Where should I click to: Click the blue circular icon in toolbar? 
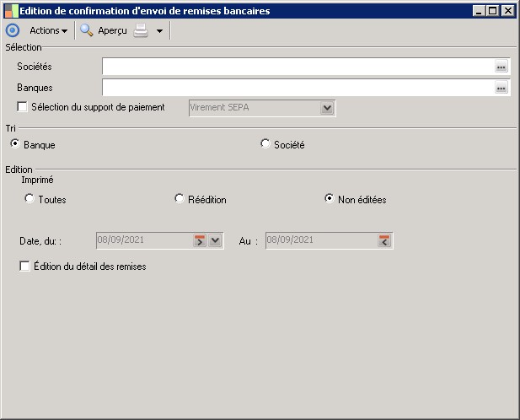click(13, 30)
